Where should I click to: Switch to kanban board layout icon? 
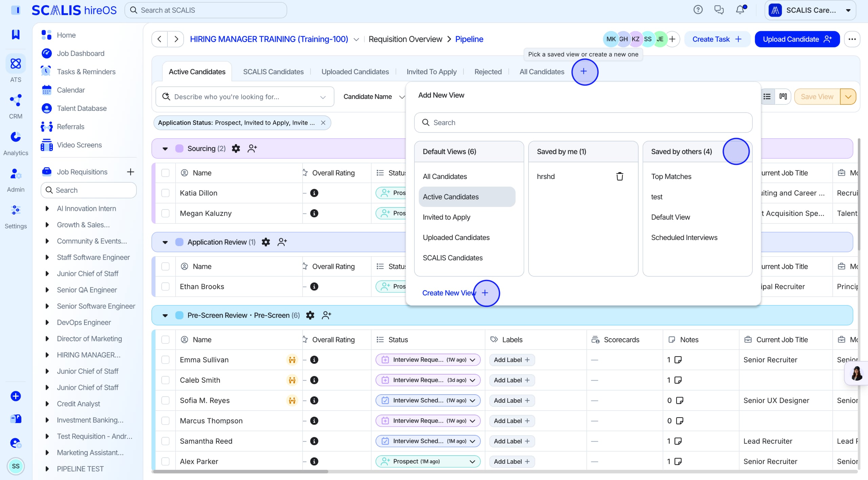[783, 97]
